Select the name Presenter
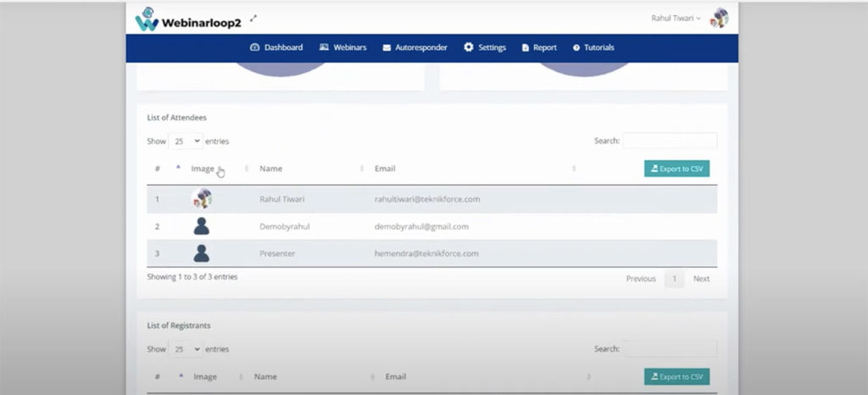Viewport: 868px width, 395px height. 277,254
